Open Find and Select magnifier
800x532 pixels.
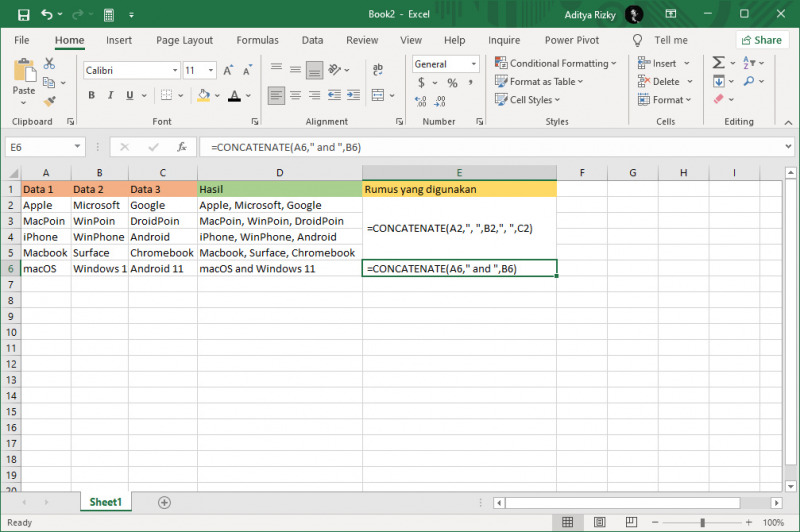click(748, 81)
